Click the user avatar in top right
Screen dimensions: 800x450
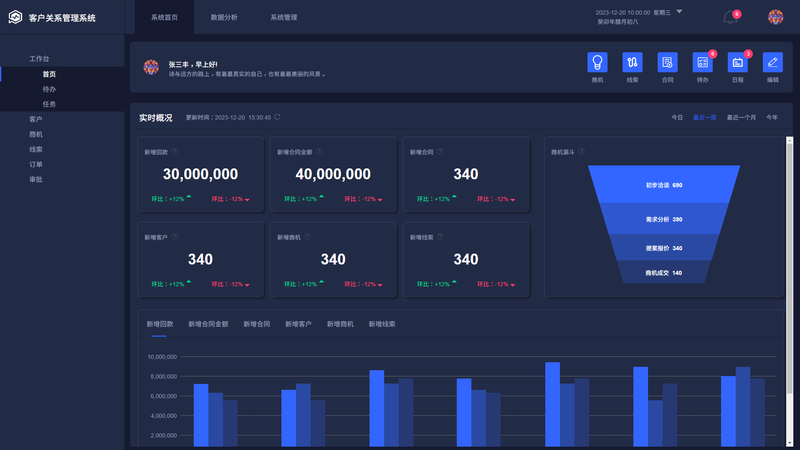coord(775,17)
